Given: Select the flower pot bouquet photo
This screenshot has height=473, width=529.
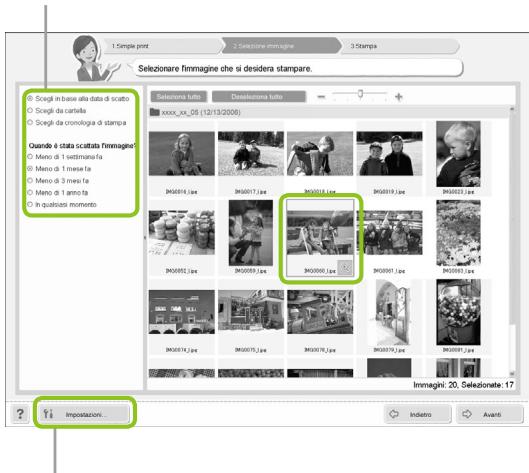Looking at the screenshot, I should [x=458, y=312].
